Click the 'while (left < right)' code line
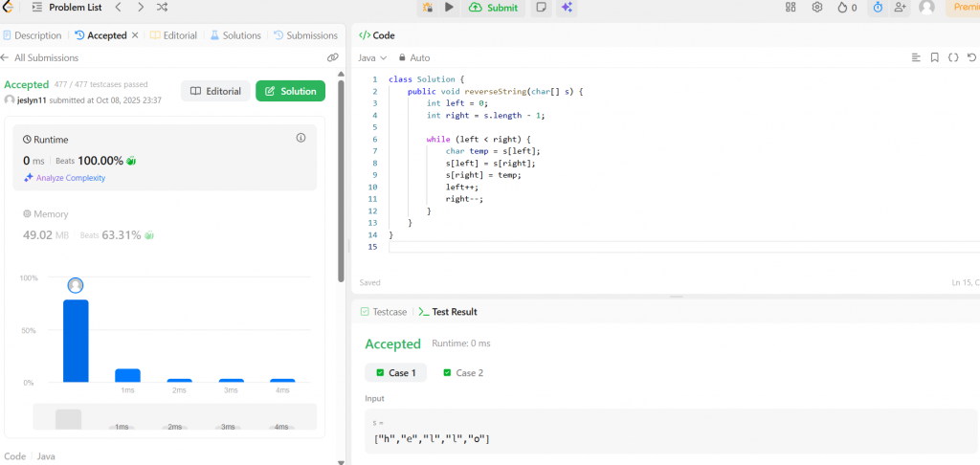The height and width of the screenshot is (465, 980). [x=479, y=140]
